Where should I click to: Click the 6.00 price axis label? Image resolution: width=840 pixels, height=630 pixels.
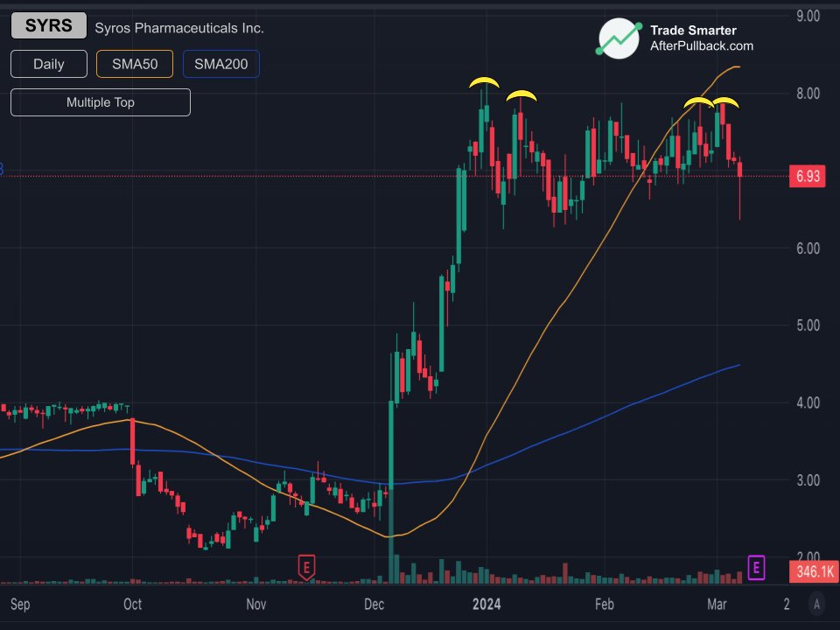click(808, 248)
